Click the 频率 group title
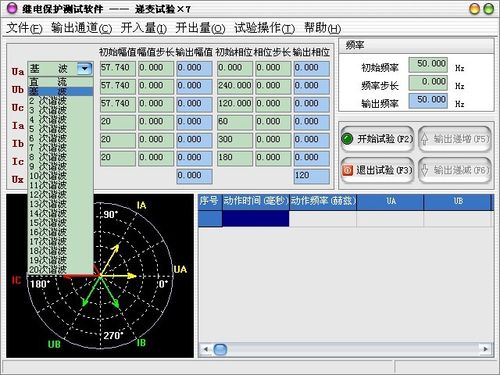This screenshot has height=375, width=500. point(355,45)
